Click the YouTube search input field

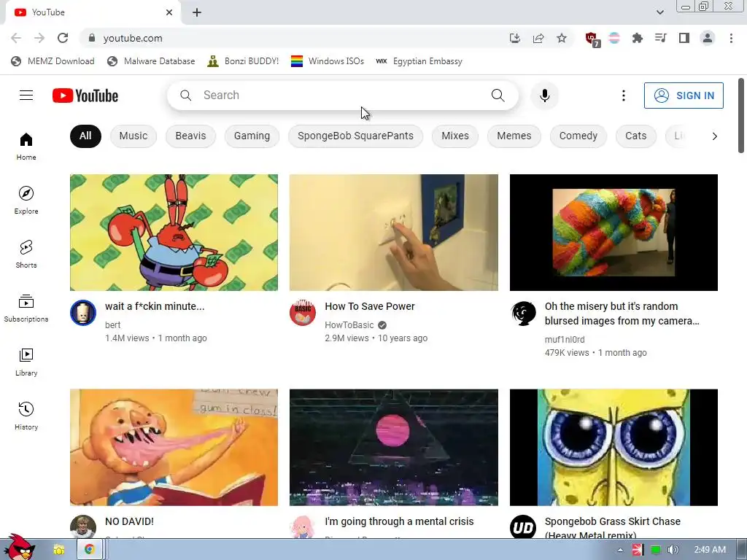343,96
